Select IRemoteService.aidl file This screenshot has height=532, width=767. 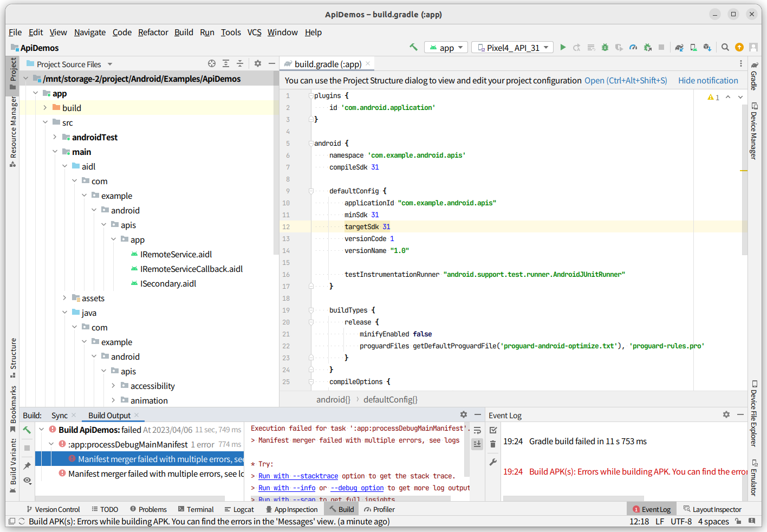[x=176, y=254]
